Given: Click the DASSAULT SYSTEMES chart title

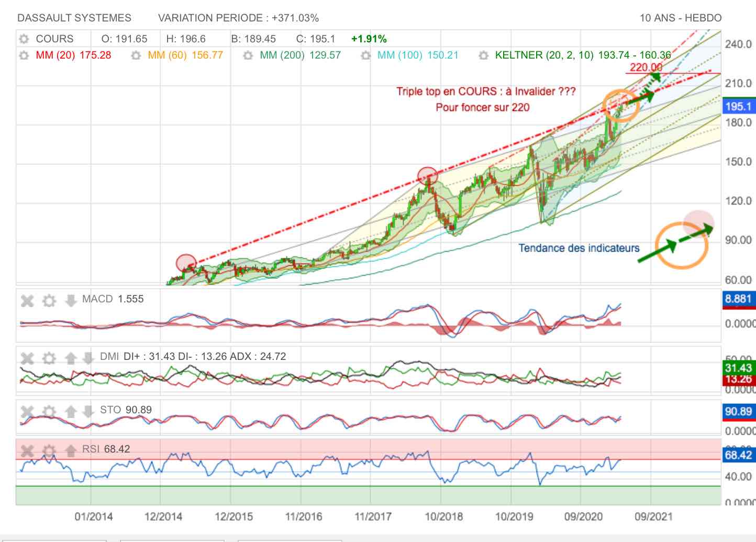Looking at the screenshot, I should pyautogui.click(x=74, y=18).
